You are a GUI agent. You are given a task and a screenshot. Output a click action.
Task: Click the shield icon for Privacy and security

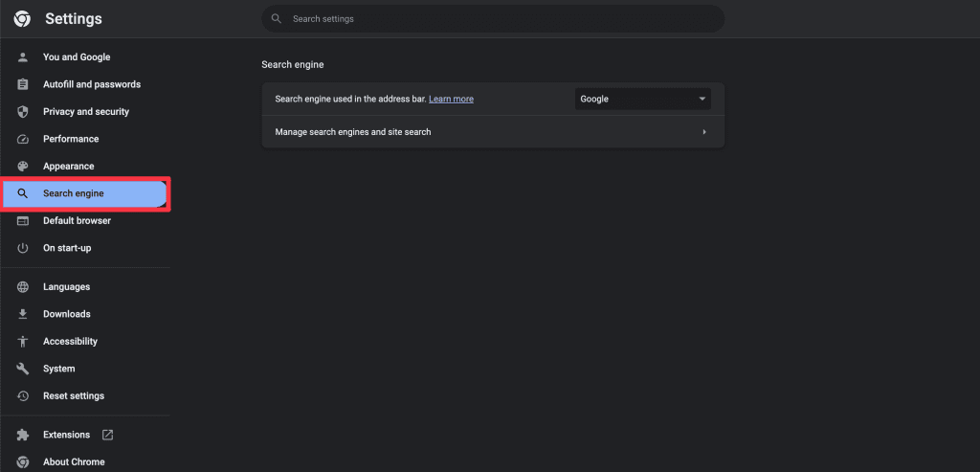[x=23, y=112]
